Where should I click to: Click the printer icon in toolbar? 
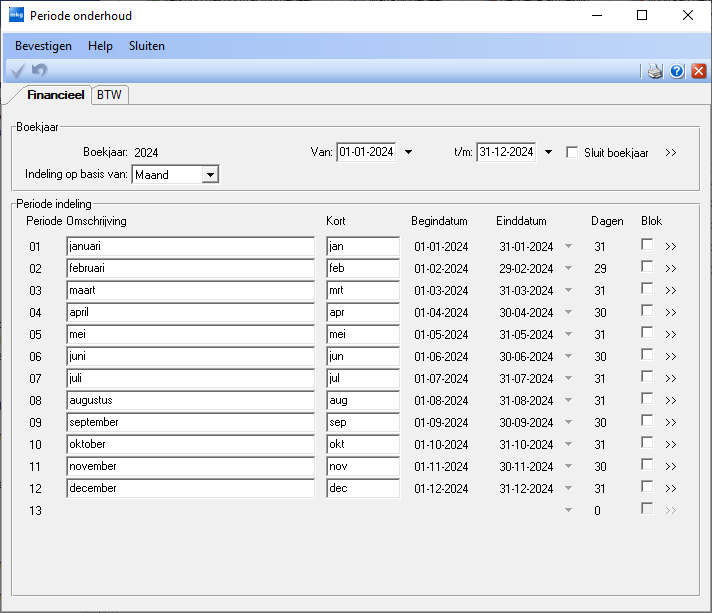tap(655, 71)
